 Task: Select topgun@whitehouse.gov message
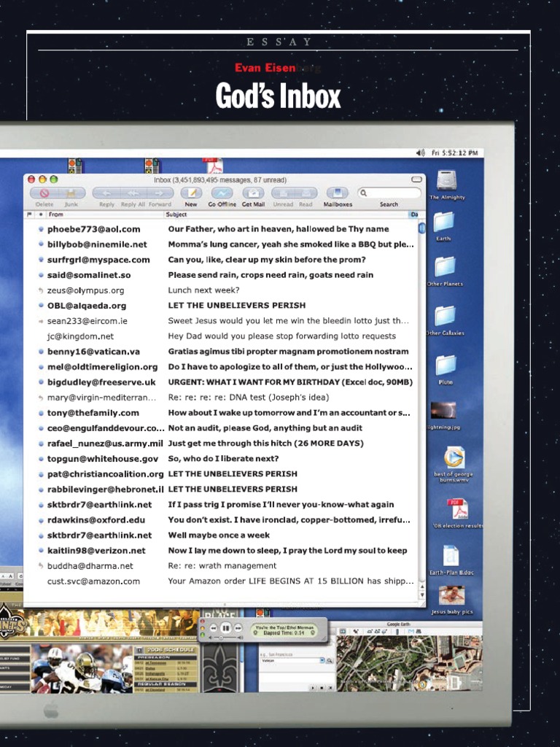click(221, 459)
